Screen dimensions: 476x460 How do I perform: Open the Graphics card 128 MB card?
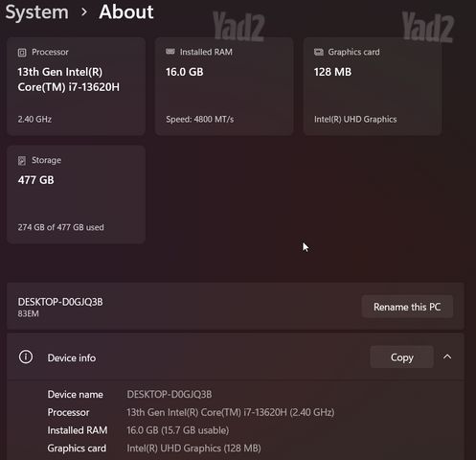pos(373,86)
